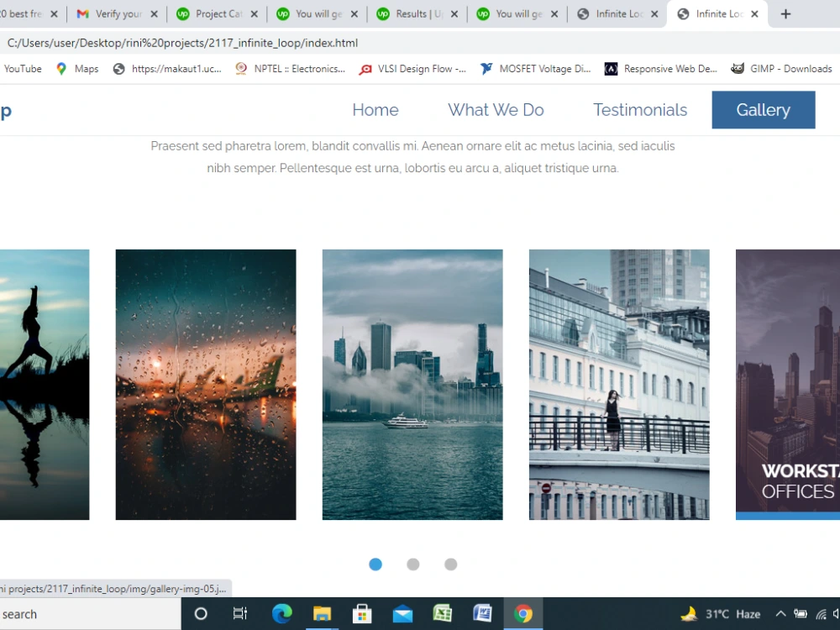This screenshot has width=840, height=630.
Task: Click Chrome icon in taskbar
Action: point(522,613)
